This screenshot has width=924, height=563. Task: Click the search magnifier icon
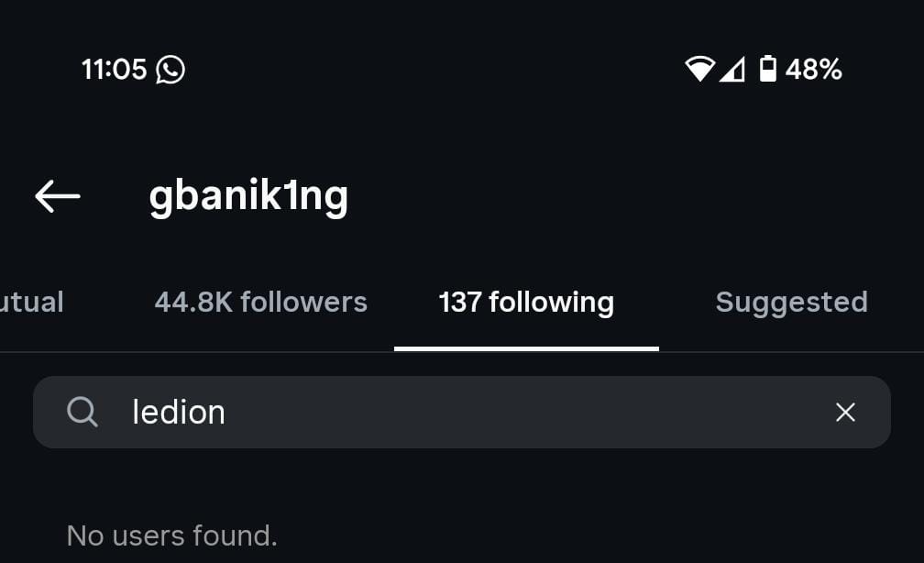tap(82, 413)
